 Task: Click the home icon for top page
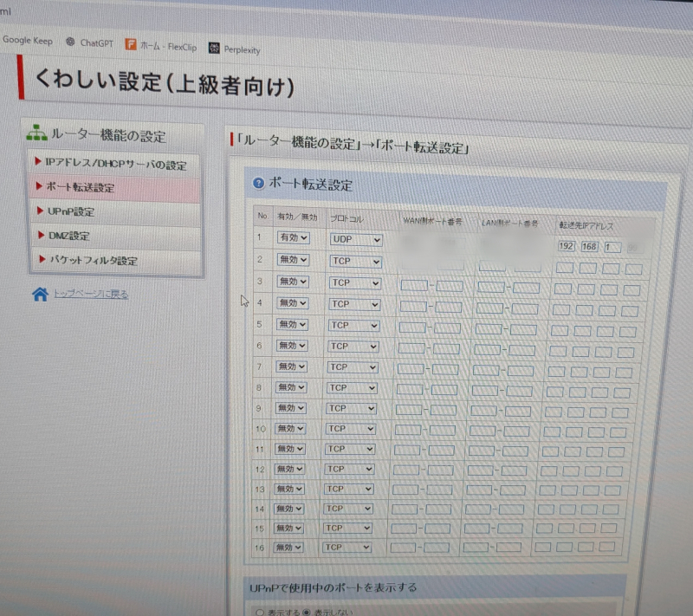(40, 295)
